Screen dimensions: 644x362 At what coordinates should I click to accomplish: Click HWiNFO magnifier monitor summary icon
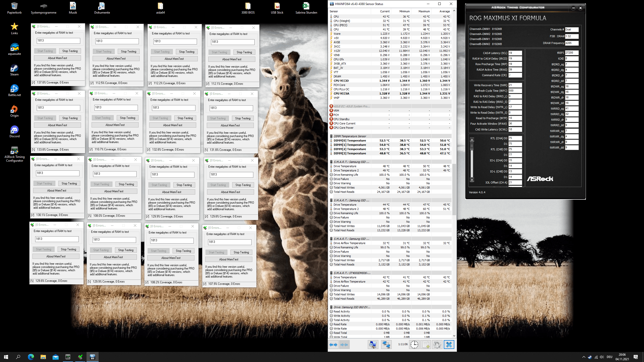click(373, 345)
